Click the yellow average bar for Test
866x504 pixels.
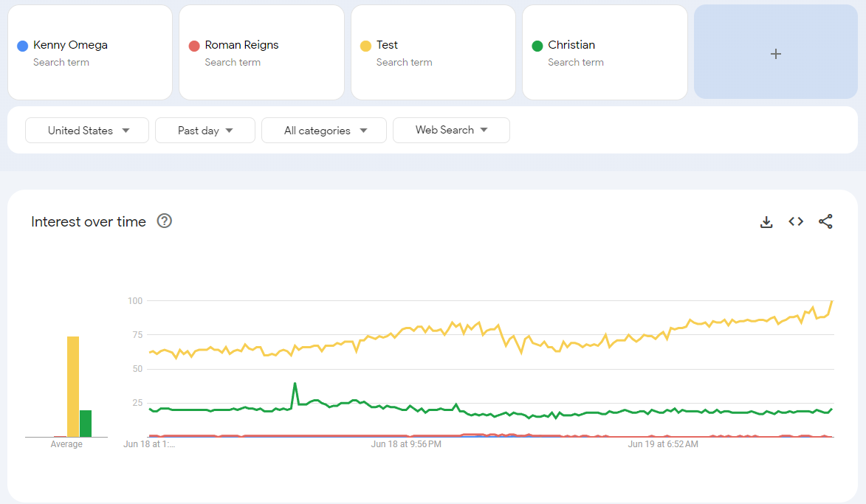(73, 387)
